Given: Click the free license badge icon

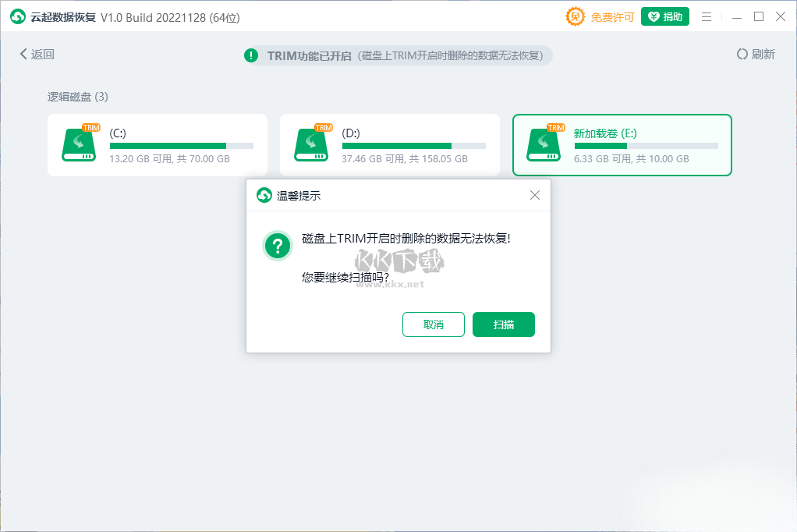Looking at the screenshot, I should pos(575,16).
